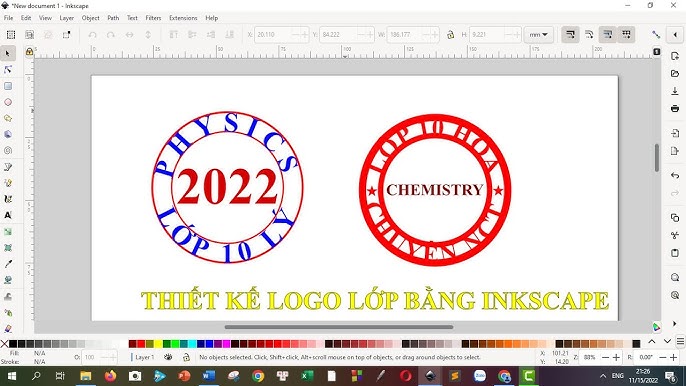Image resolution: width=686 pixels, height=386 pixels.
Task: Decrease zoom with minus button
Action: (x=606, y=358)
